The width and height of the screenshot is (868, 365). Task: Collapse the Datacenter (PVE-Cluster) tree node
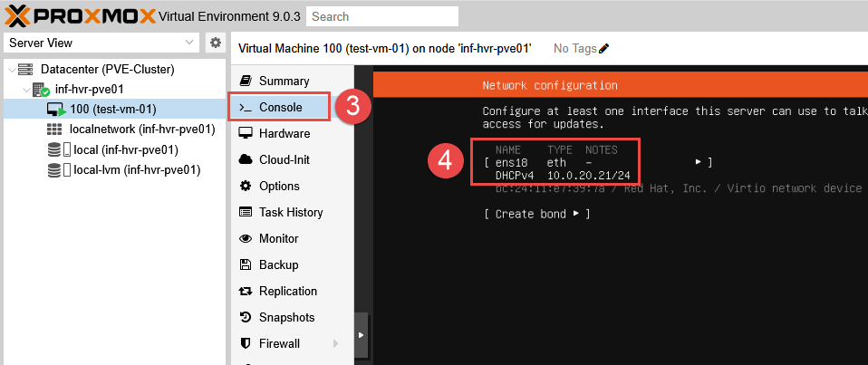(x=10, y=70)
